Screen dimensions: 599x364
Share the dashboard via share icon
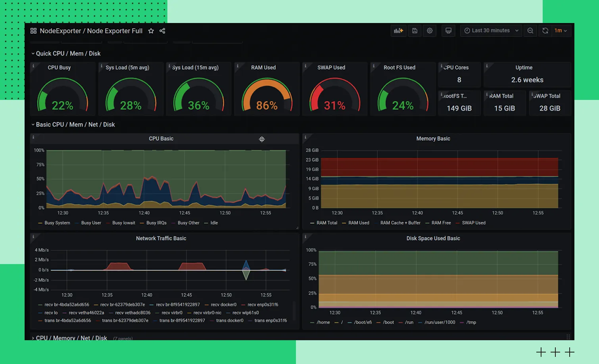point(162,31)
